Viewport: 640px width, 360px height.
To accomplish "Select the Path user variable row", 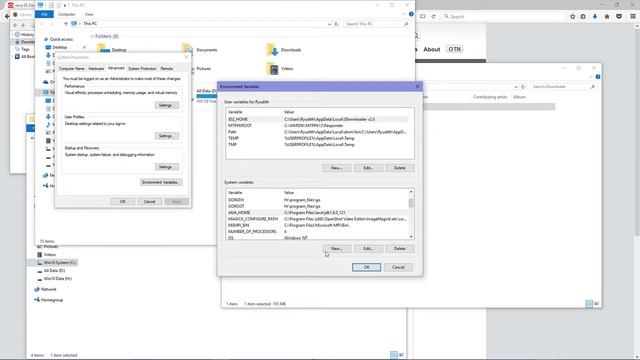I will tap(317, 132).
